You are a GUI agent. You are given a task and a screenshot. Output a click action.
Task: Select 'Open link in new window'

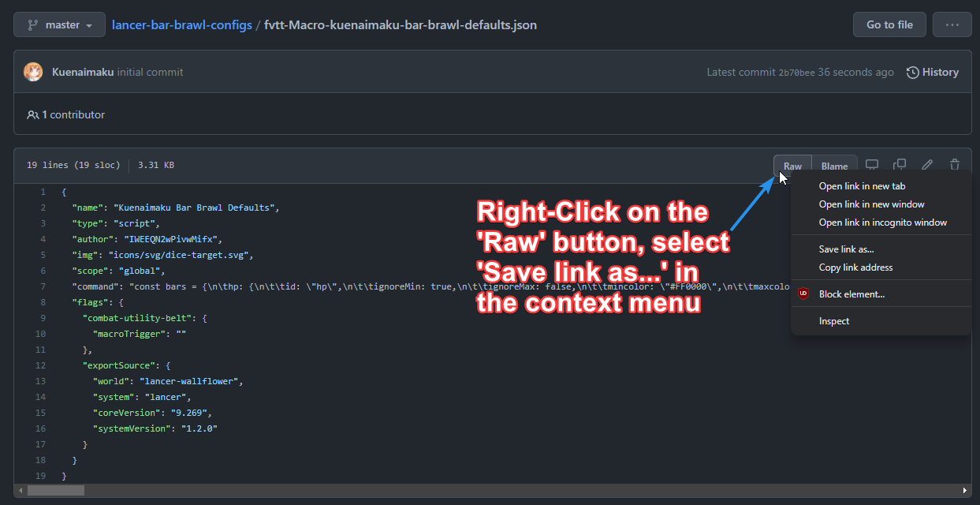tap(881, 204)
